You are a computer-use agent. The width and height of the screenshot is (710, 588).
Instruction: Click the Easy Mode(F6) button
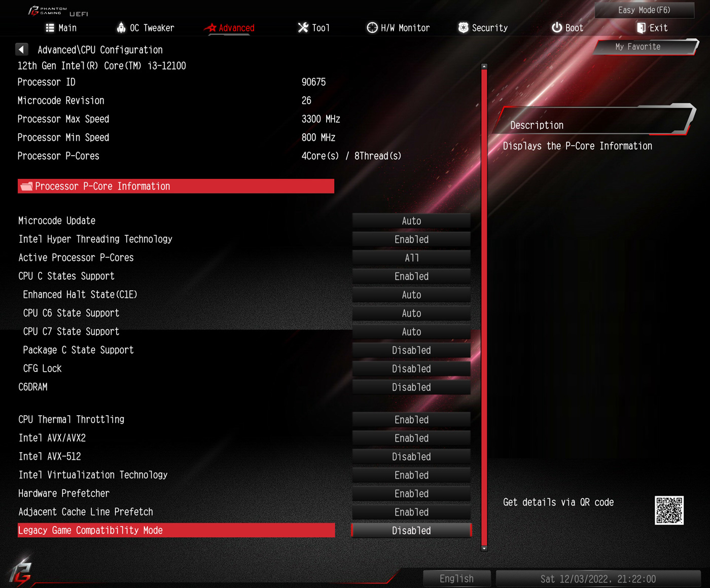pyautogui.click(x=644, y=10)
